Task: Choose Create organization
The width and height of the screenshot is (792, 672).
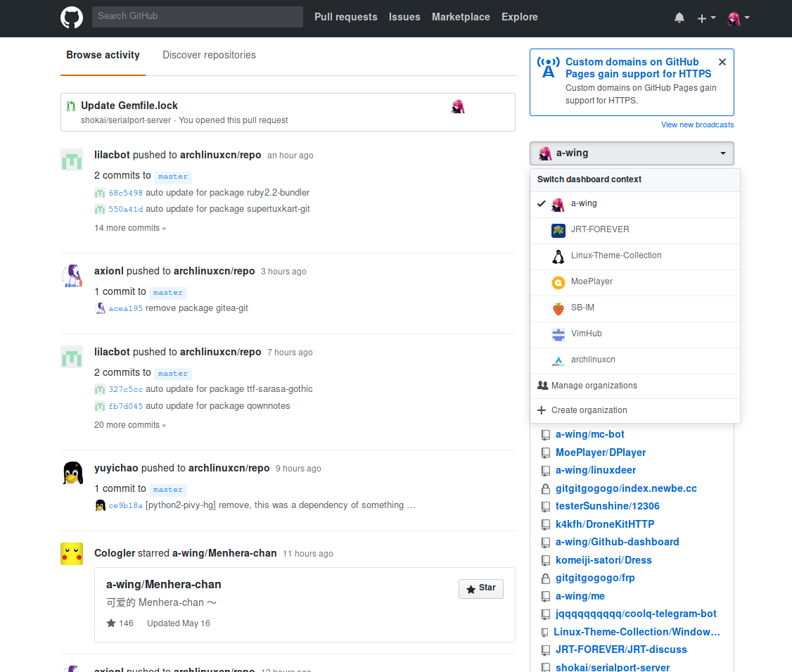Action: (635, 410)
